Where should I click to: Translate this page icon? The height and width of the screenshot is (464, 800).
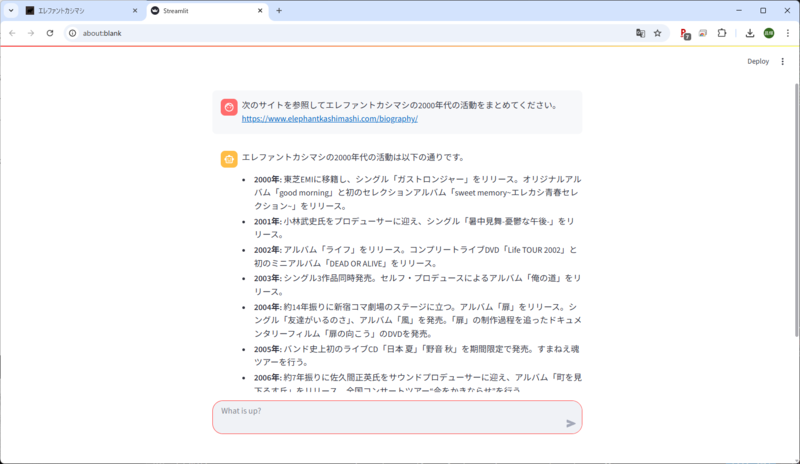(x=640, y=33)
